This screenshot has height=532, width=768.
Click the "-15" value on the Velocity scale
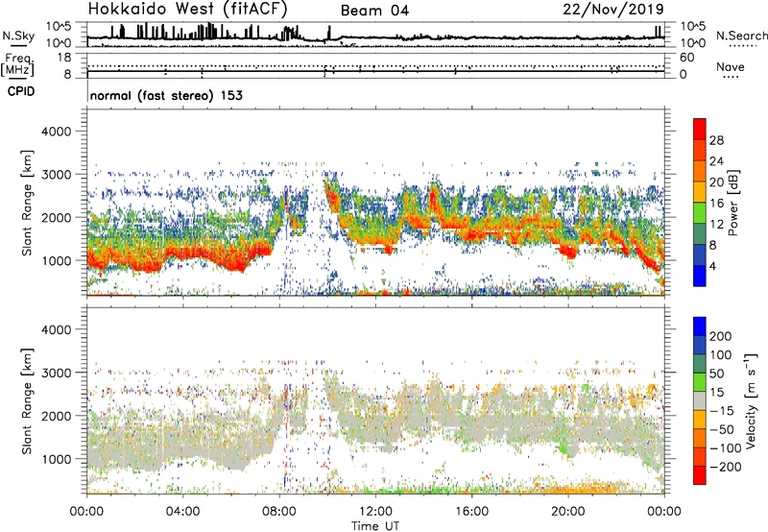click(x=723, y=411)
